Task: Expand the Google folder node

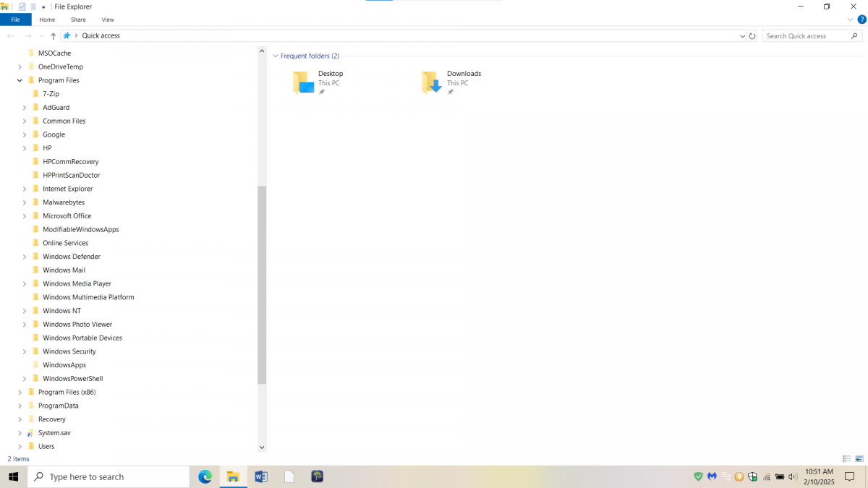Action: (x=25, y=134)
